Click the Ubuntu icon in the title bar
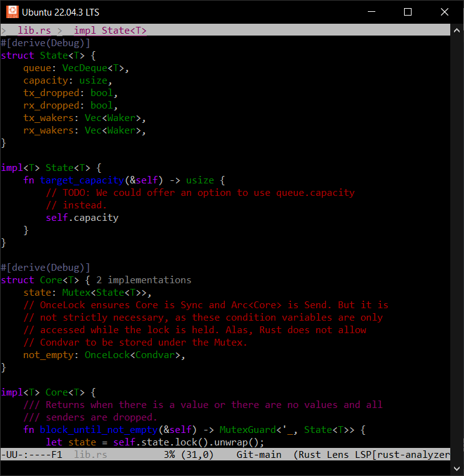This screenshot has height=476, width=464. [x=12, y=12]
